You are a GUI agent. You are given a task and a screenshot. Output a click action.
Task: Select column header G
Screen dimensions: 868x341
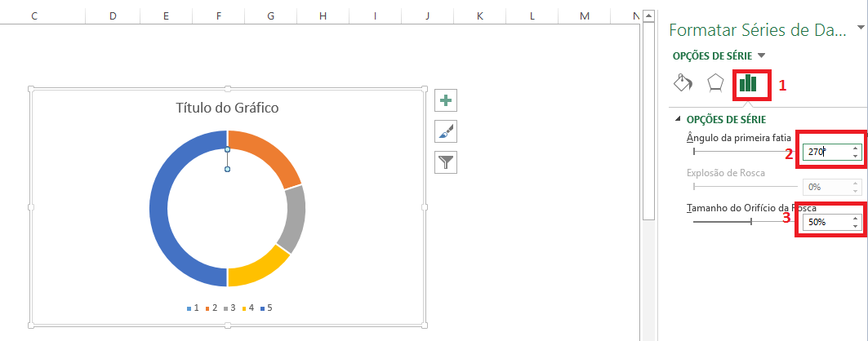click(x=270, y=15)
